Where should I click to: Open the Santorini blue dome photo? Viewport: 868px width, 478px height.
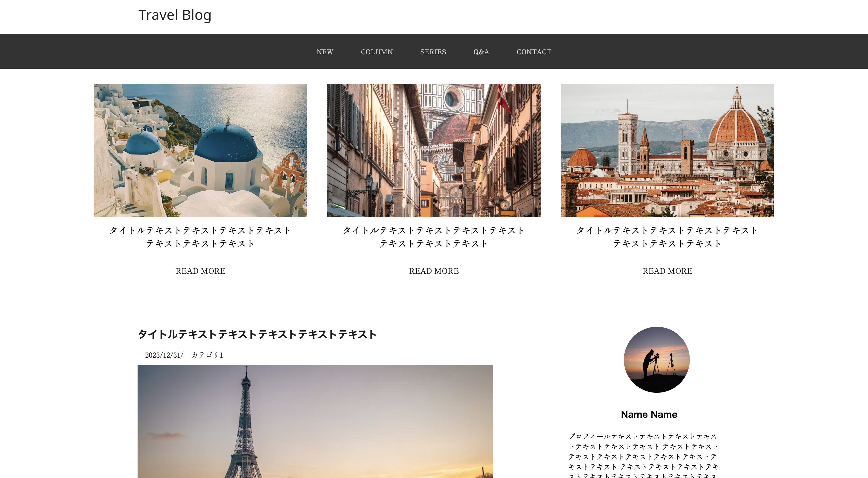click(x=200, y=150)
